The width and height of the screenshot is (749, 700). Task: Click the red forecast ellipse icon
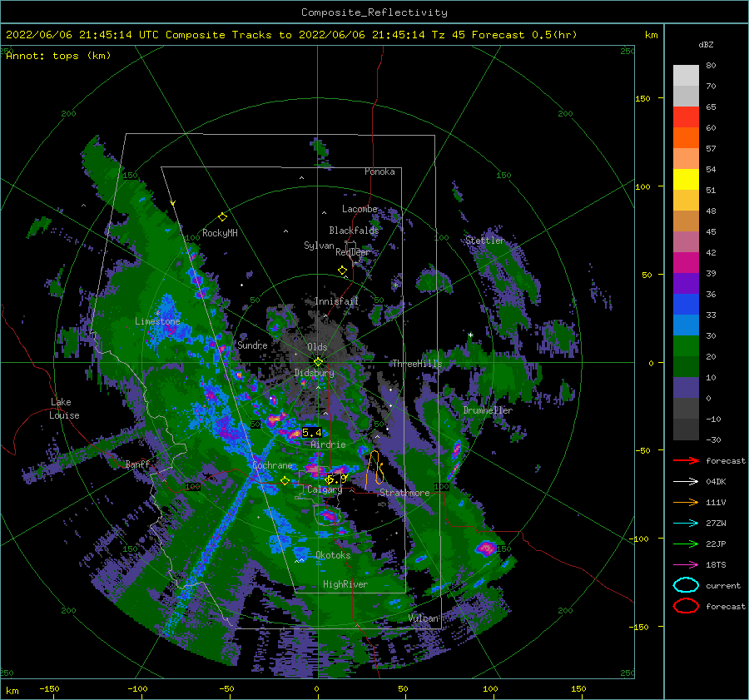coord(686,606)
